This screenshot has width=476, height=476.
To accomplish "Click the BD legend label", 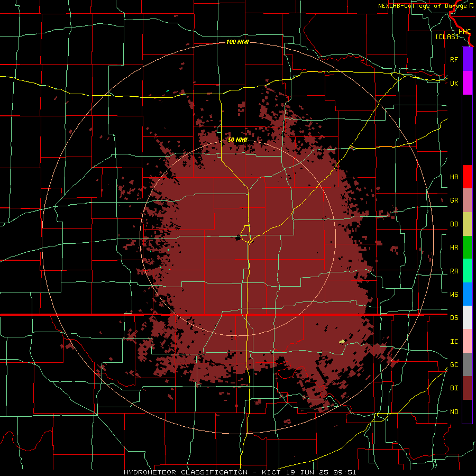I will [x=454, y=224].
